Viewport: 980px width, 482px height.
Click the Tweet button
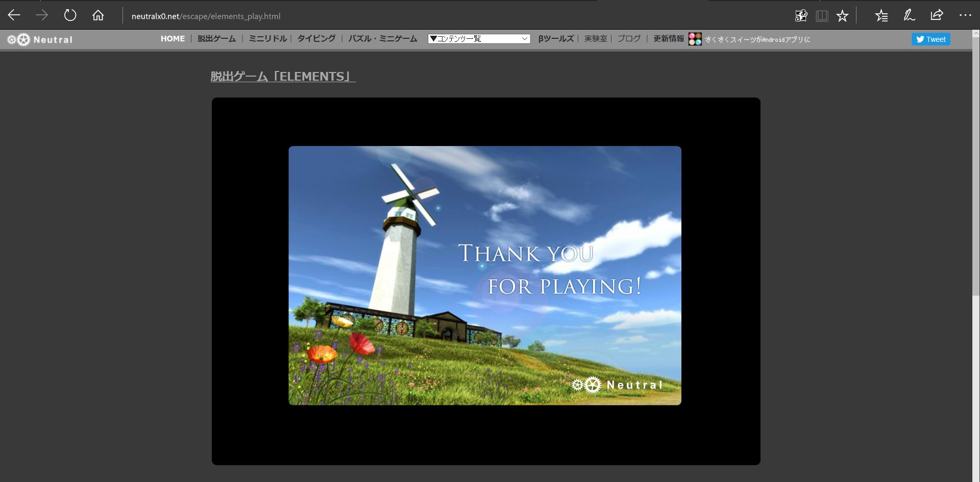point(930,39)
